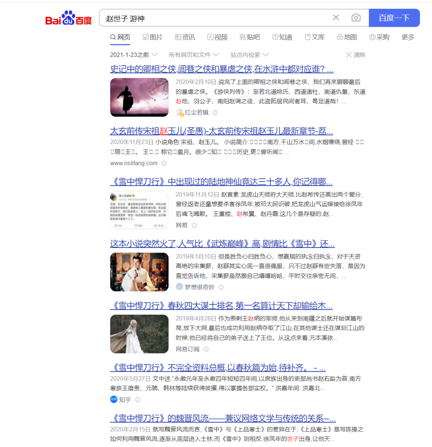Screen dimensions: 432x447
Task: Expand the 站点内检索 site search dropdown
Action: click(250, 55)
